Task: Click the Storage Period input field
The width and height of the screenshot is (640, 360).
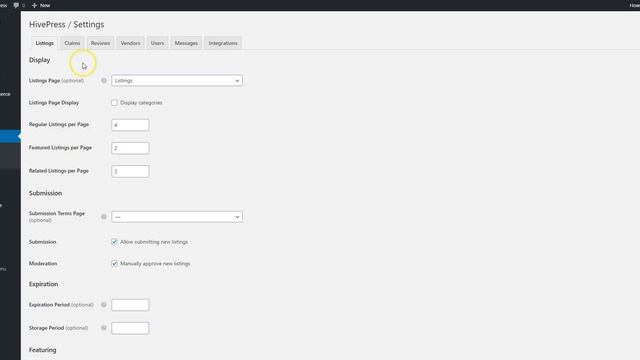Action: click(x=130, y=328)
